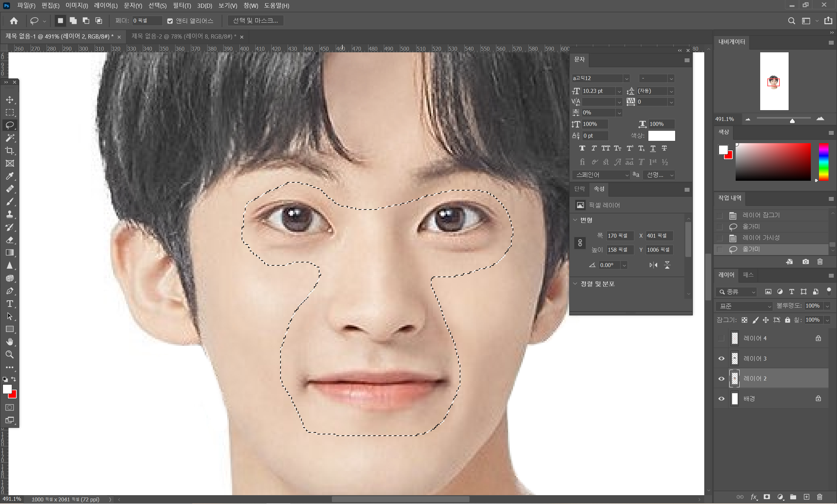Click the flip horizontal button in 변형
Screen dimensions: 837x504
pyautogui.click(x=653, y=265)
